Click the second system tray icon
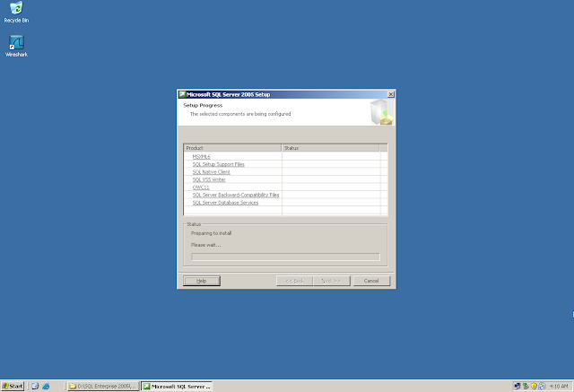The width and height of the screenshot is (574, 392). pos(526,386)
